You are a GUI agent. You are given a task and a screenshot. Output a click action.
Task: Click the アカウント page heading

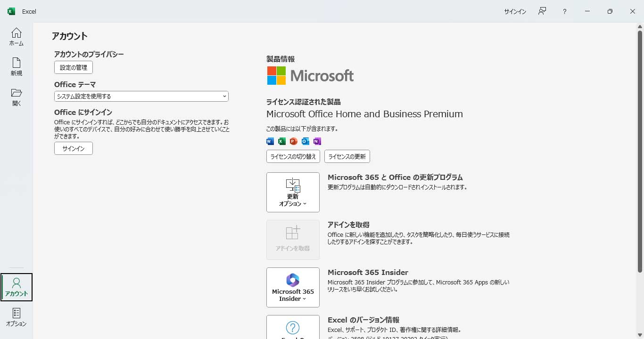click(x=70, y=36)
